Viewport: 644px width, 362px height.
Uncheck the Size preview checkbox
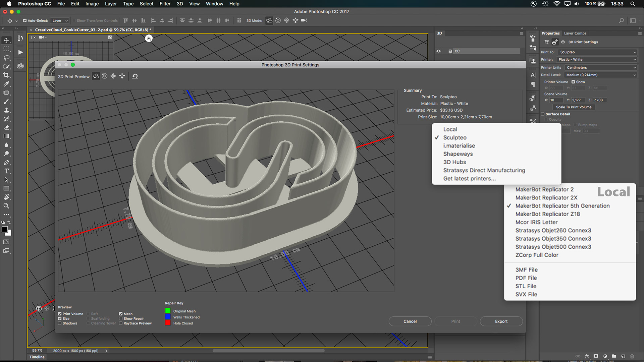[60, 319]
